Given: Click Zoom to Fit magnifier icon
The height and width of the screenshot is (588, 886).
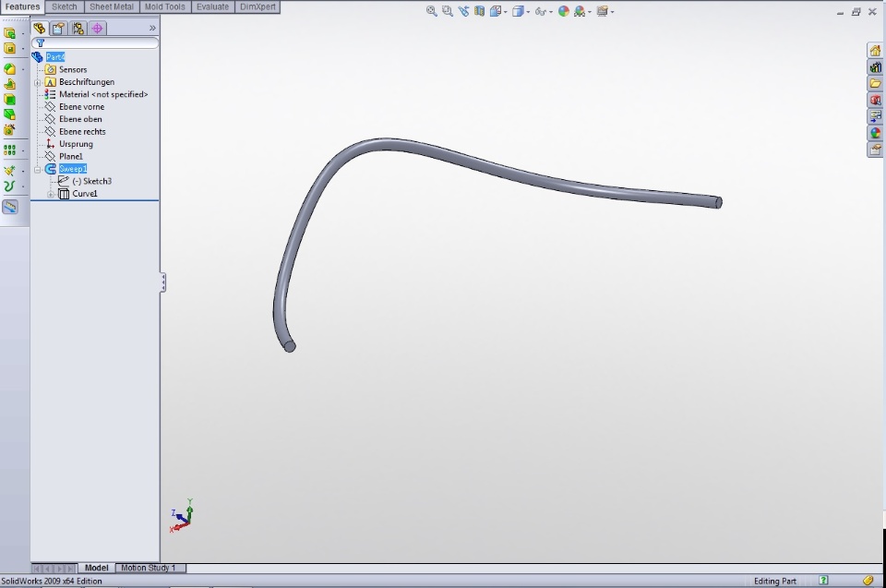Looking at the screenshot, I should coord(431,11).
